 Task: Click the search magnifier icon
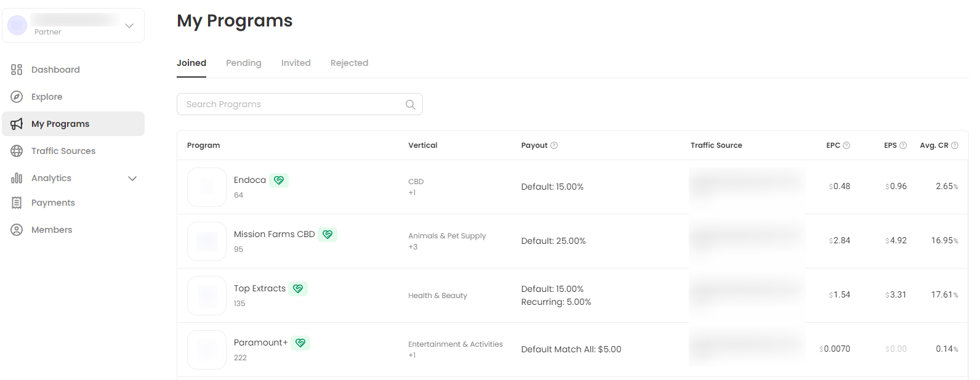coord(411,105)
